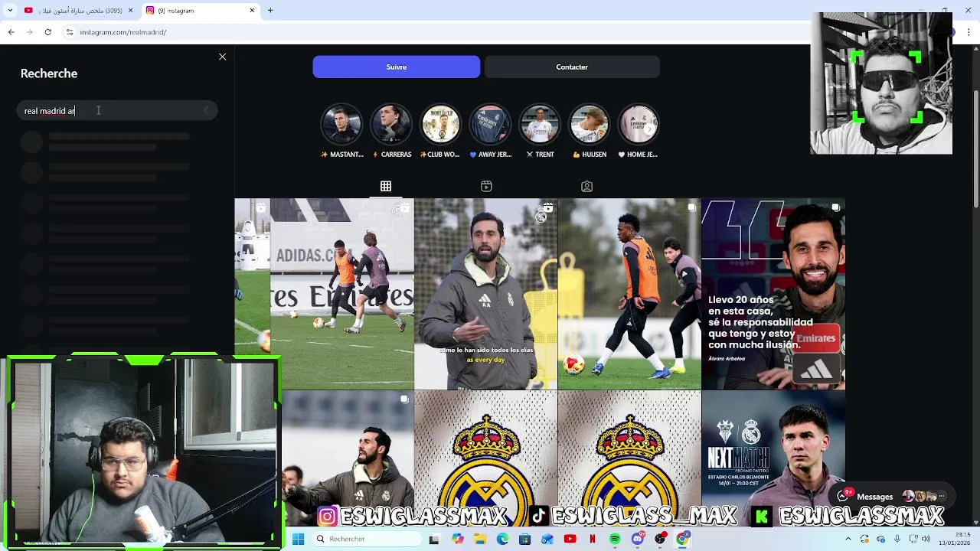Screen dimensions: 980x551
Task: Switch to the posts grid tab
Action: click(x=386, y=186)
